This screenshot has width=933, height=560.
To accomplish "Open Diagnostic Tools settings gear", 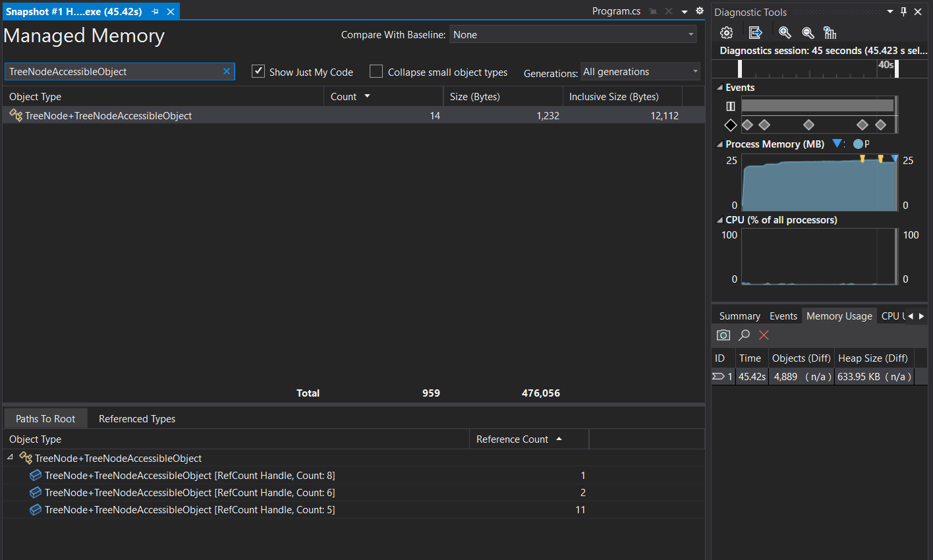I will tap(726, 32).
